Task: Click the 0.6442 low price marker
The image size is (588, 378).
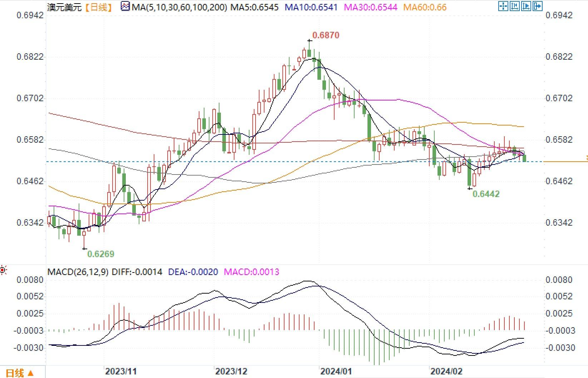Action: pos(486,194)
